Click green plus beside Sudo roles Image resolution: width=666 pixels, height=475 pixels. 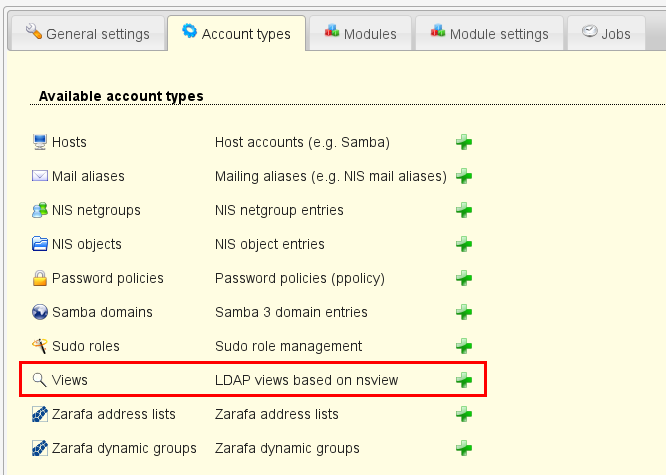(464, 346)
